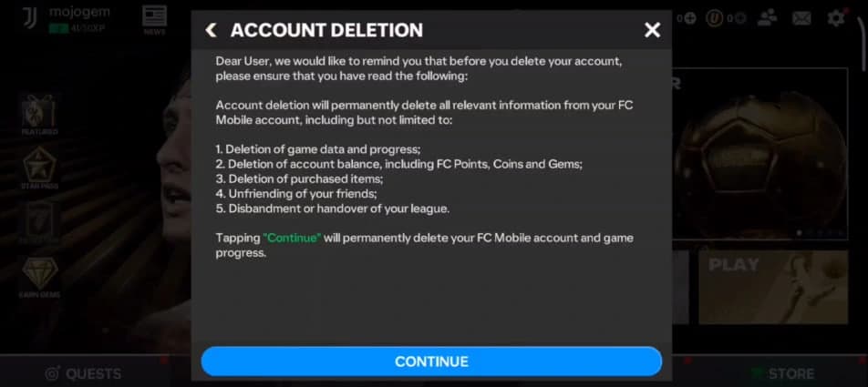Viewport: 868px width, 387px height.
Task: Tap the green "Continue" text
Action: point(292,239)
